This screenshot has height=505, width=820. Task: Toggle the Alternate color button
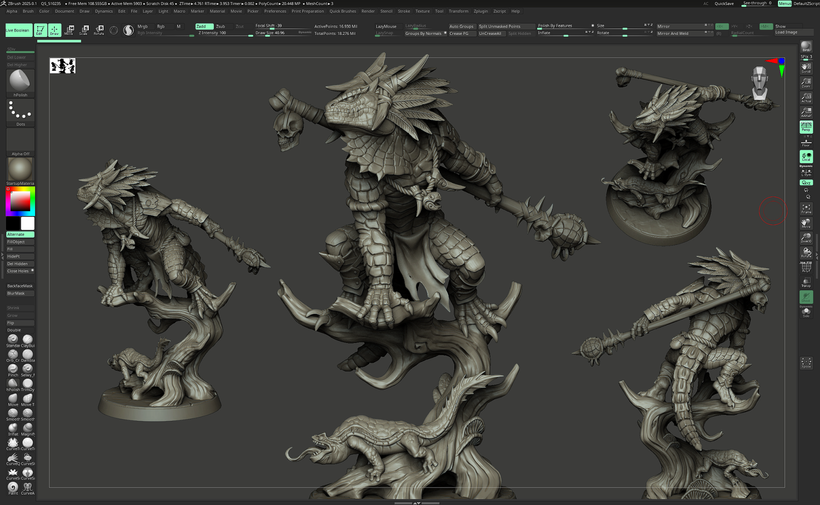point(20,235)
